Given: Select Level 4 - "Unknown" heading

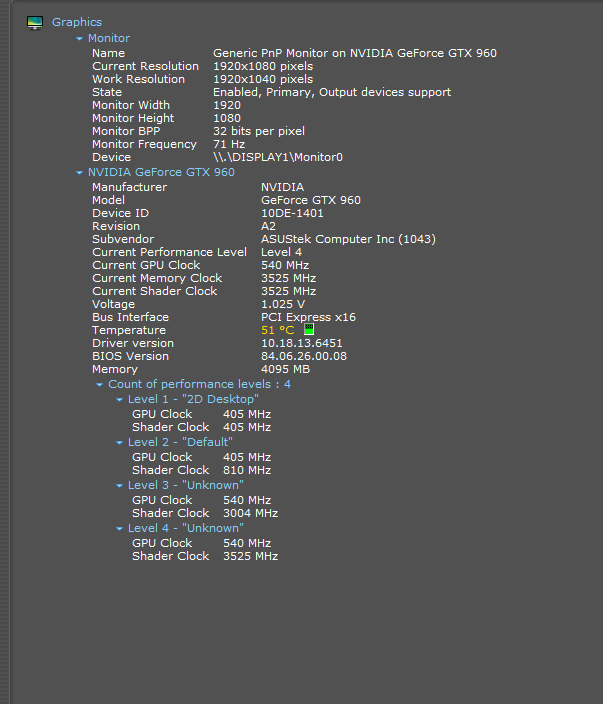Looking at the screenshot, I should click(x=186, y=528).
